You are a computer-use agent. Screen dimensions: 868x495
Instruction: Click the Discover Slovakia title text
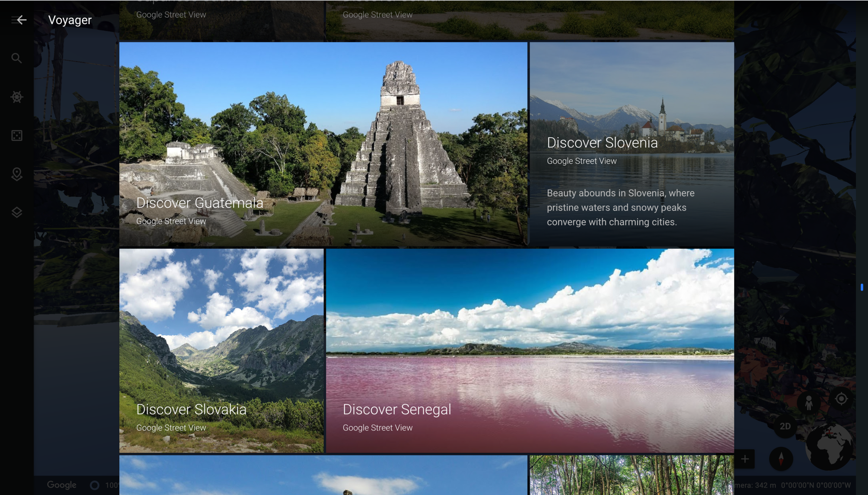tap(191, 410)
